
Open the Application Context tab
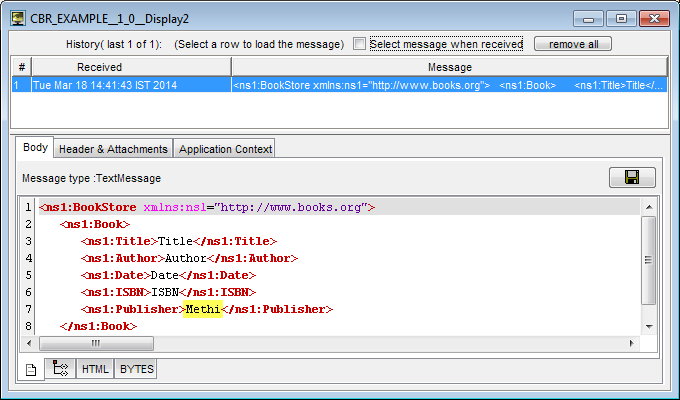point(225,149)
